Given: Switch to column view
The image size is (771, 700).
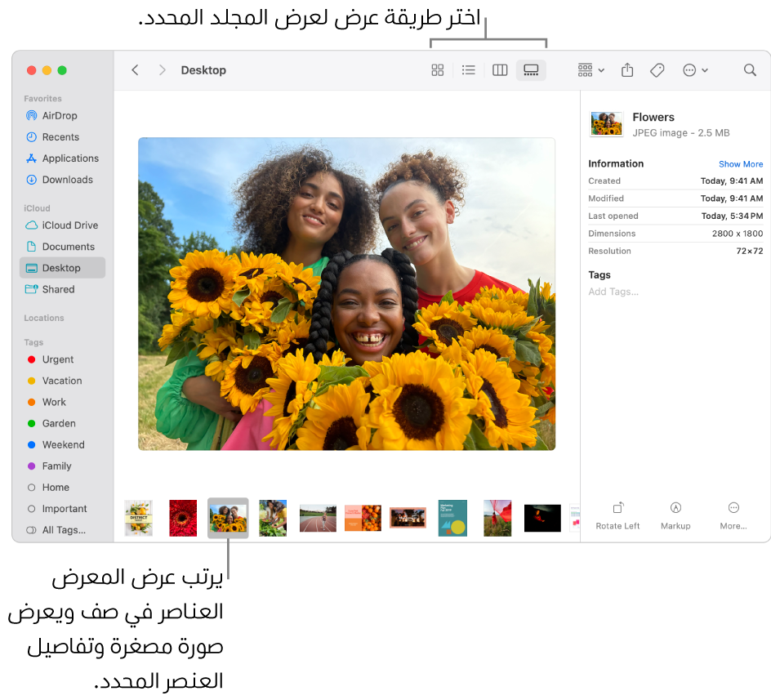Looking at the screenshot, I should [x=500, y=70].
